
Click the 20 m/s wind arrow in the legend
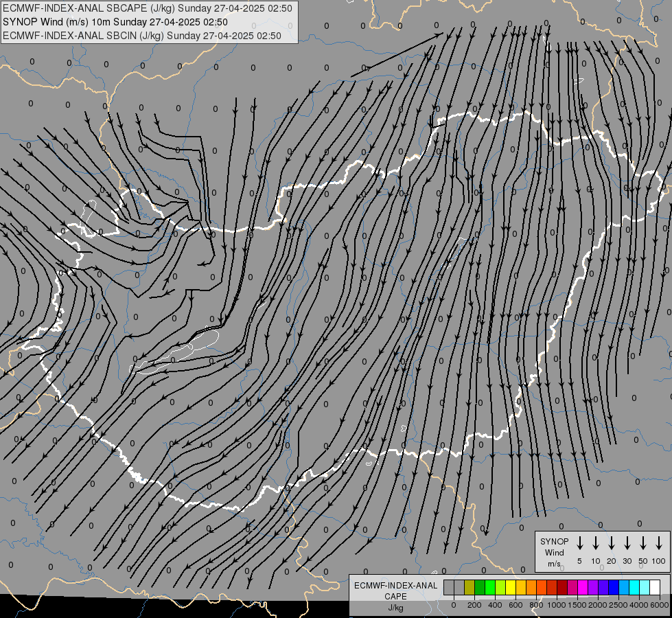coord(611,542)
